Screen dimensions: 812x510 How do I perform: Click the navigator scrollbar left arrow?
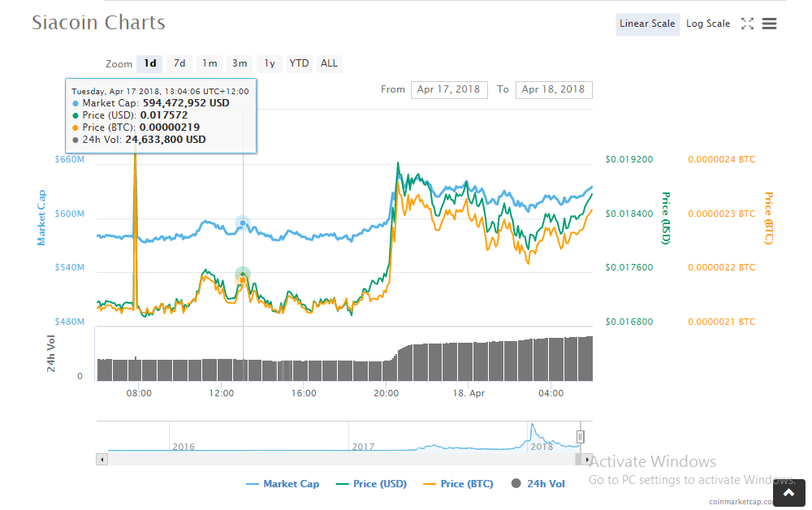[x=102, y=460]
